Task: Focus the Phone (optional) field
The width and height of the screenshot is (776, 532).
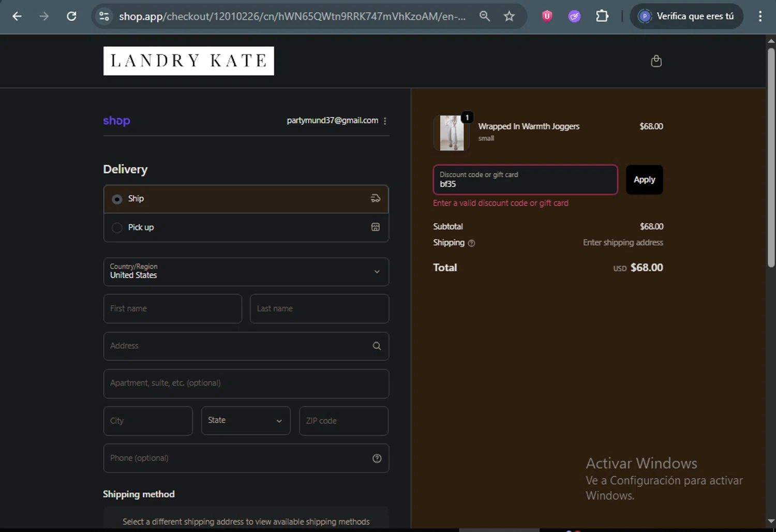Action: (x=246, y=458)
